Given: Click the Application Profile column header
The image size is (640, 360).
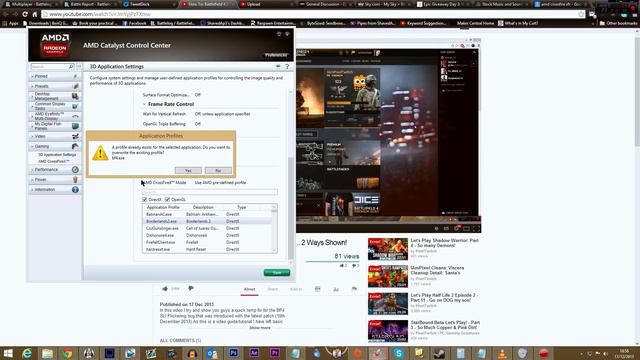Looking at the screenshot, I should (163, 207).
